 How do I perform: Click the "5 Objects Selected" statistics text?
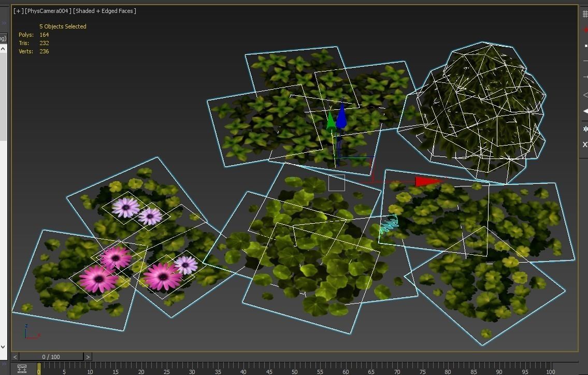click(x=63, y=26)
